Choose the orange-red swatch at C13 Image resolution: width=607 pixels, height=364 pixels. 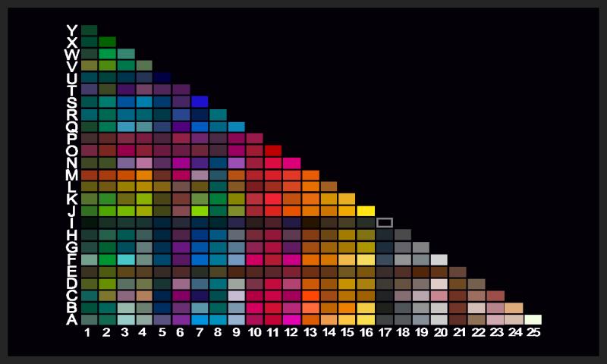click(x=310, y=296)
